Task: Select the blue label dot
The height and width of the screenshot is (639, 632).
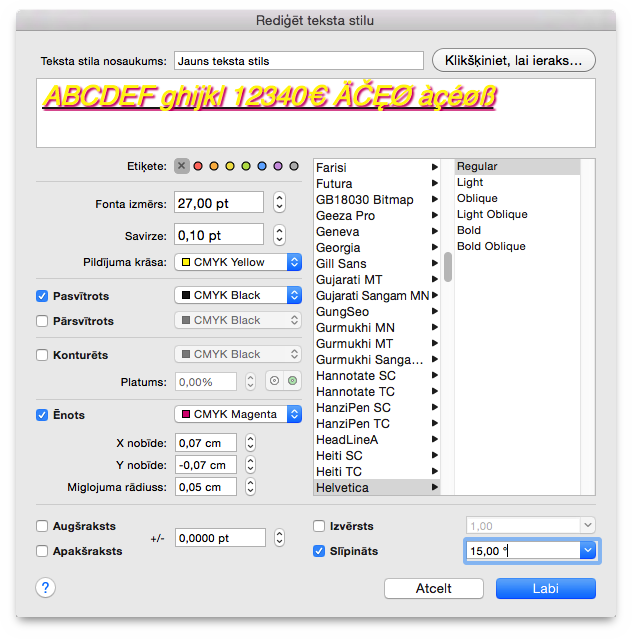Action: tap(262, 166)
